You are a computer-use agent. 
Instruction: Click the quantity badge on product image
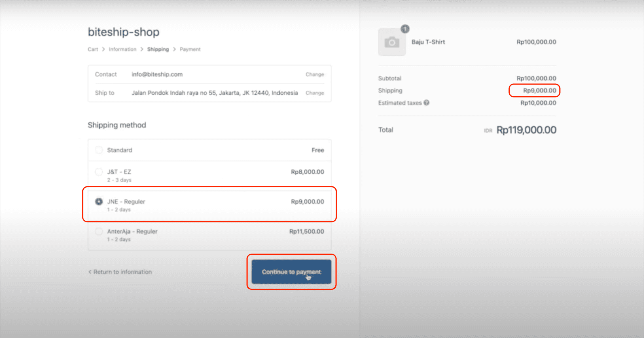coord(405,29)
